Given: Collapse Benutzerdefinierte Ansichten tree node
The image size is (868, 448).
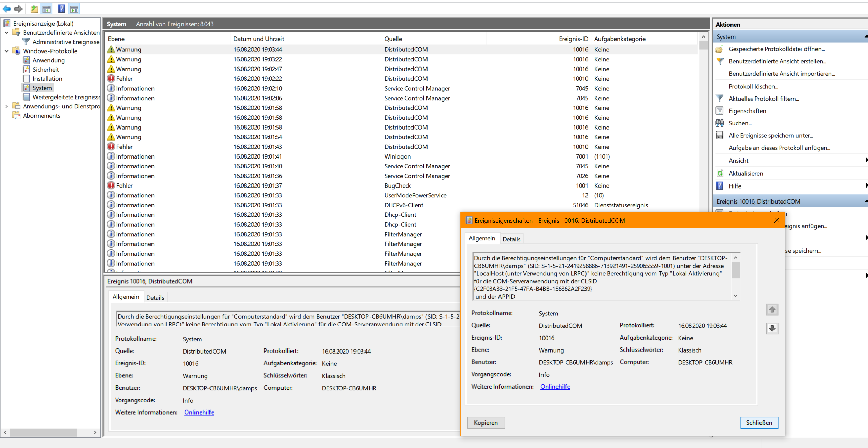Looking at the screenshot, I should point(6,33).
